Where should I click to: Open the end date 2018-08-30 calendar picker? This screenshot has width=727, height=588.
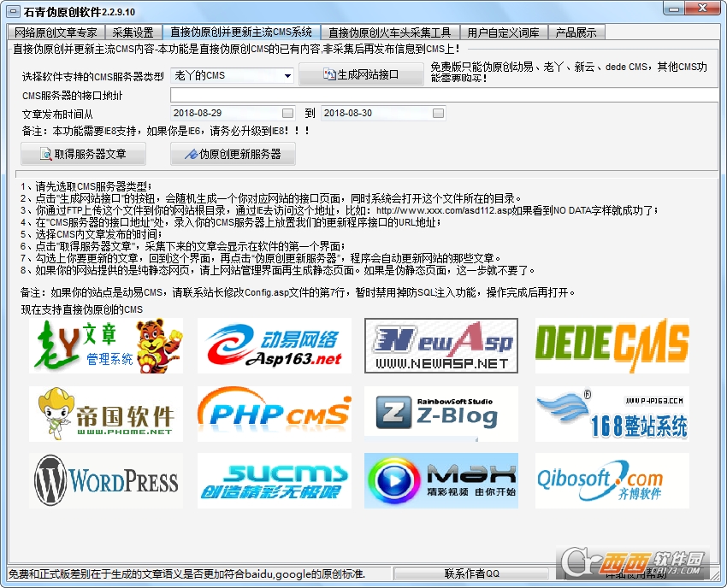pyautogui.click(x=438, y=113)
